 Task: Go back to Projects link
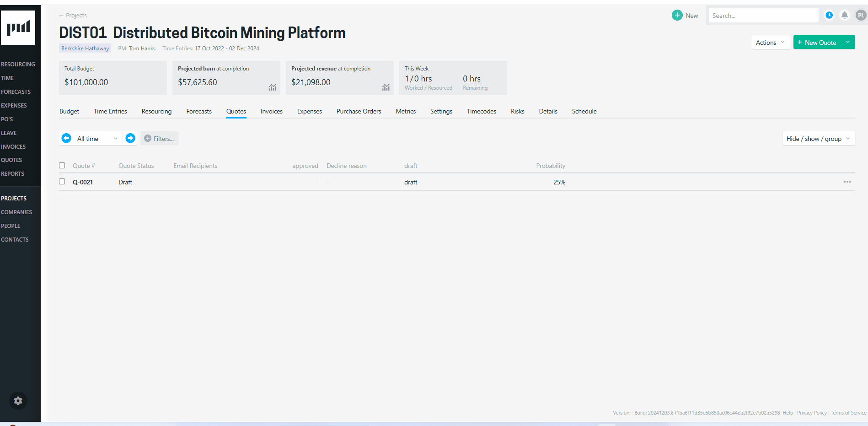[x=73, y=15]
